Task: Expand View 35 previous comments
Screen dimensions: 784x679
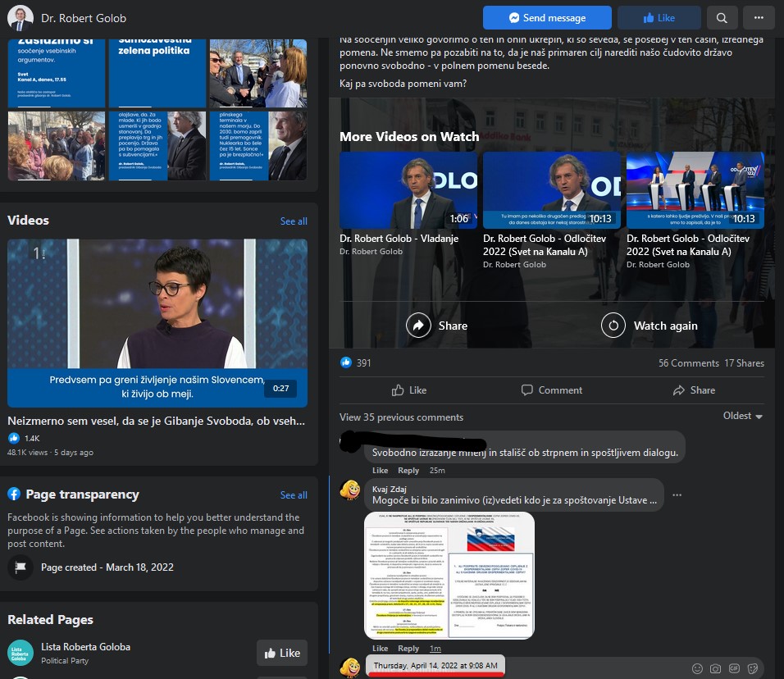Action: (x=401, y=417)
